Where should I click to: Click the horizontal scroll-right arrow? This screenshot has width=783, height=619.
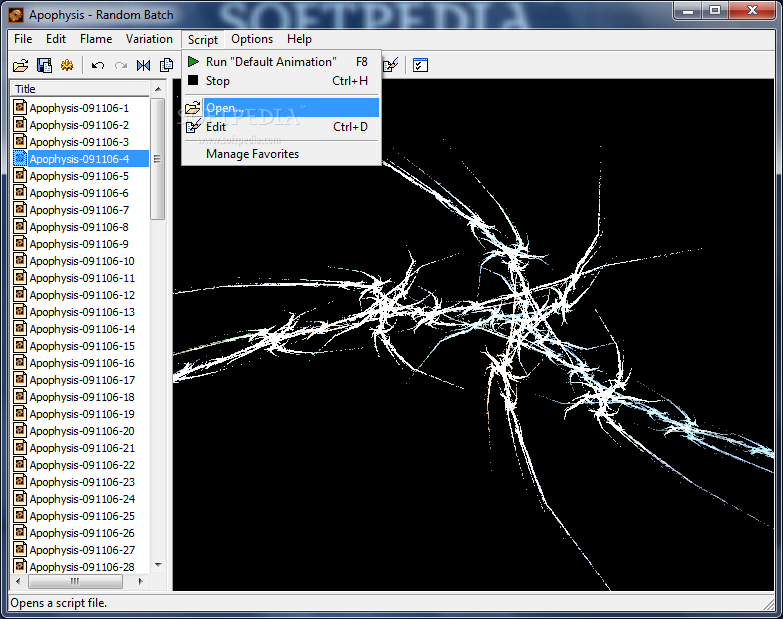coord(140,581)
